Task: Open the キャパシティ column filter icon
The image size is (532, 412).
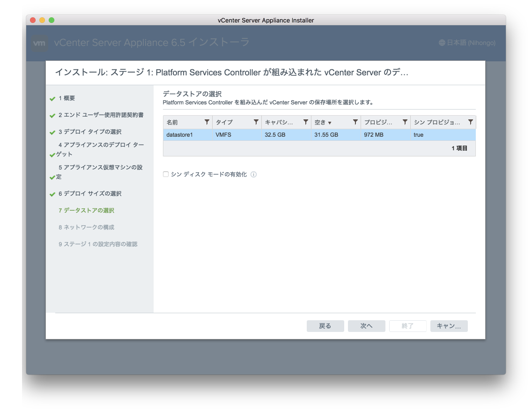Action: 306,122
